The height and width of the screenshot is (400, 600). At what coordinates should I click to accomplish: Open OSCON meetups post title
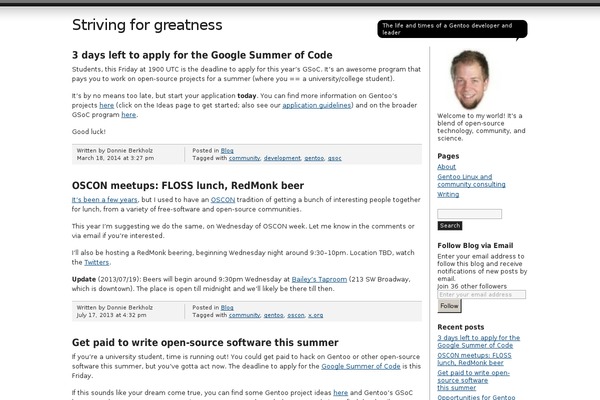(188, 186)
